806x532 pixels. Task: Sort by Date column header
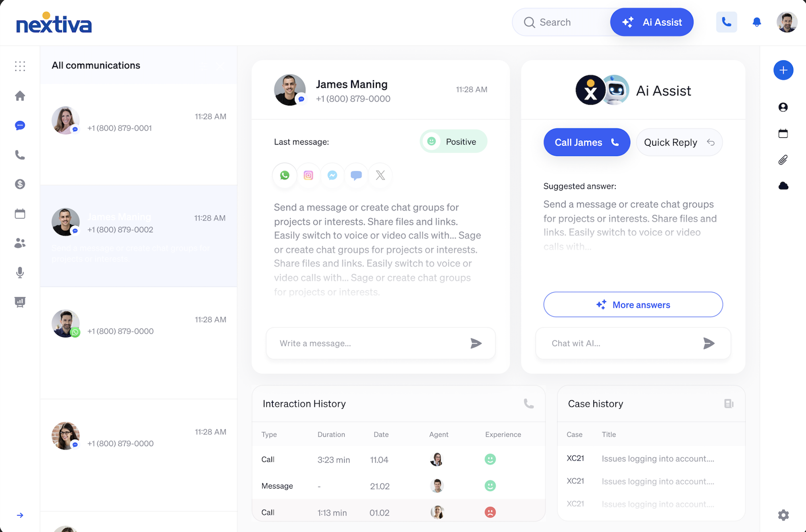[381, 435]
